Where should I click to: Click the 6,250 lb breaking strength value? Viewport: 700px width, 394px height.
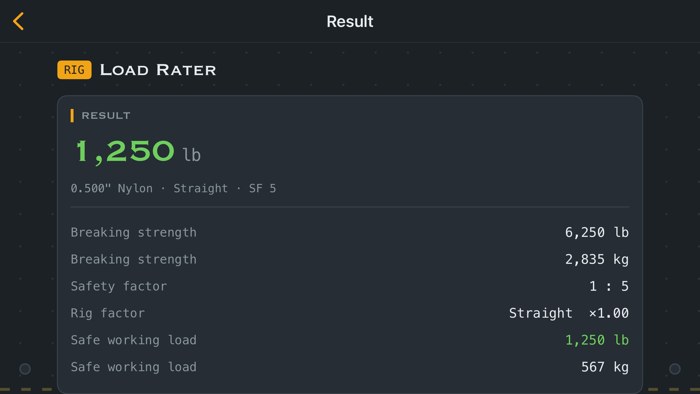597,232
